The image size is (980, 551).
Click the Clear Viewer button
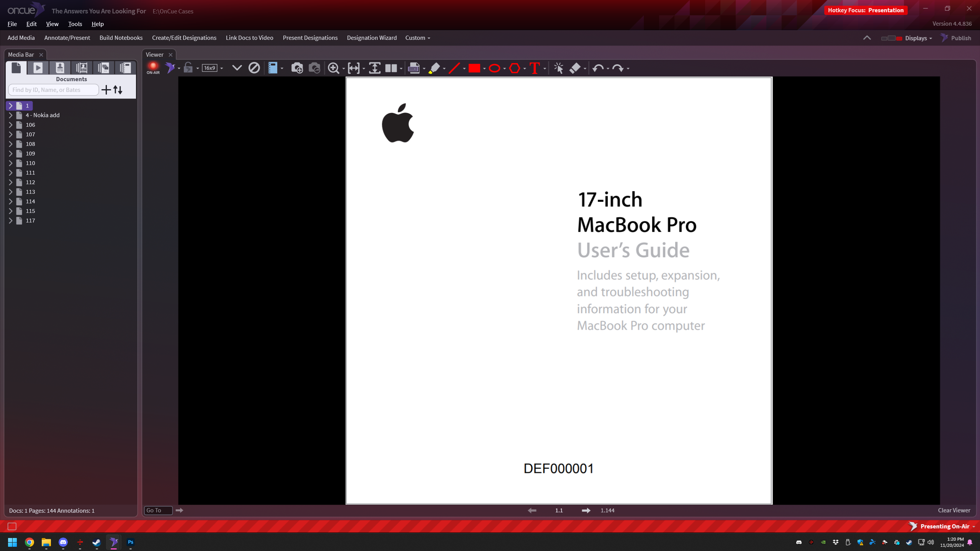pyautogui.click(x=954, y=510)
